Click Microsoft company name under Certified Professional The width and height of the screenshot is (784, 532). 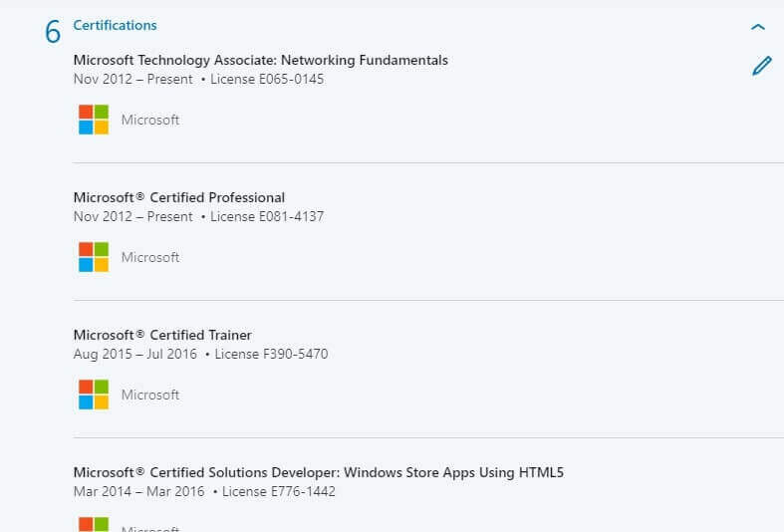click(150, 257)
